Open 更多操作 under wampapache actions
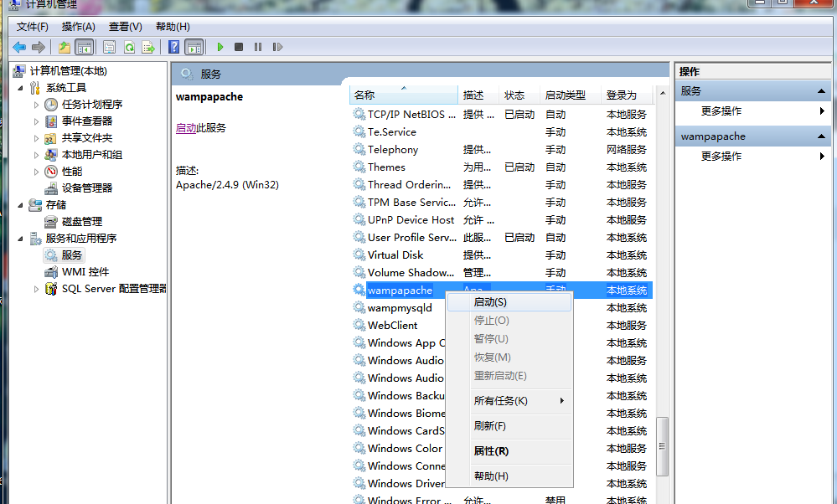 [752, 157]
